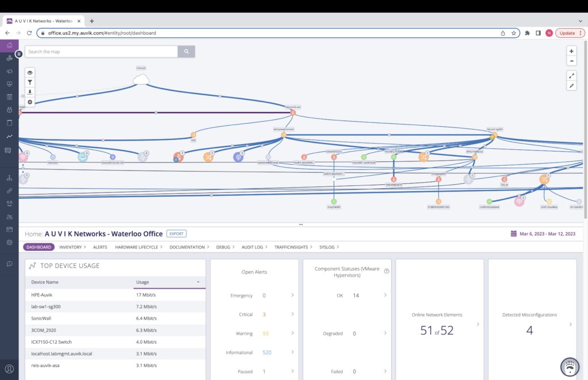Select the lab-sw1-sg300 device row

tap(115, 307)
